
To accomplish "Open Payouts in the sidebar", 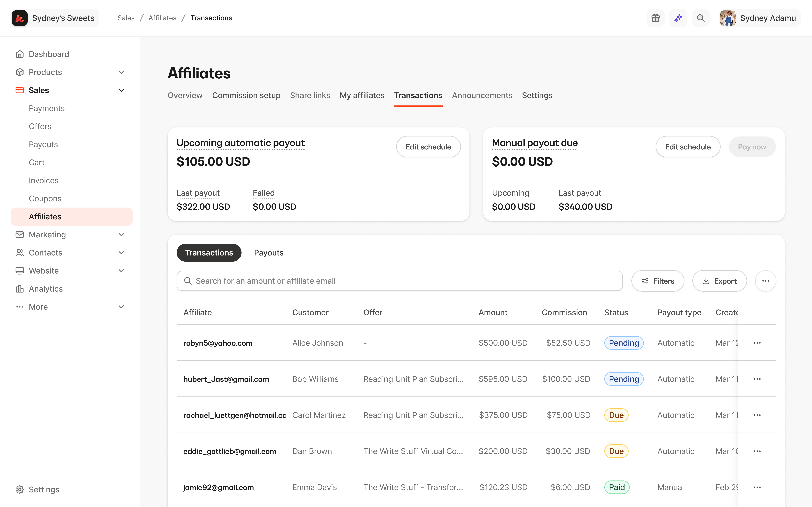I will [43, 145].
